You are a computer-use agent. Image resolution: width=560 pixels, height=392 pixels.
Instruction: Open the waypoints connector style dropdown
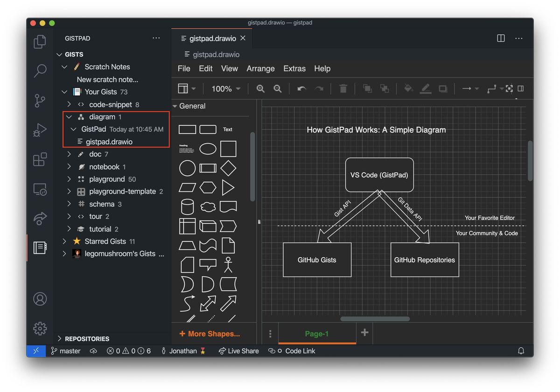[495, 89]
